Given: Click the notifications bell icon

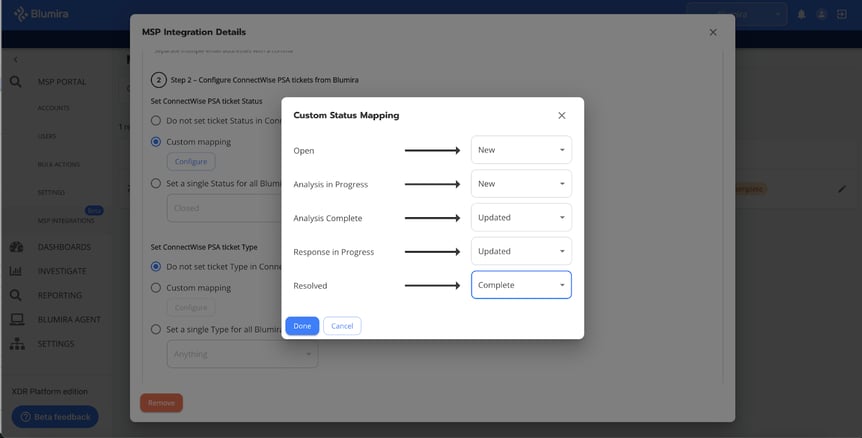Looking at the screenshot, I should [801, 15].
